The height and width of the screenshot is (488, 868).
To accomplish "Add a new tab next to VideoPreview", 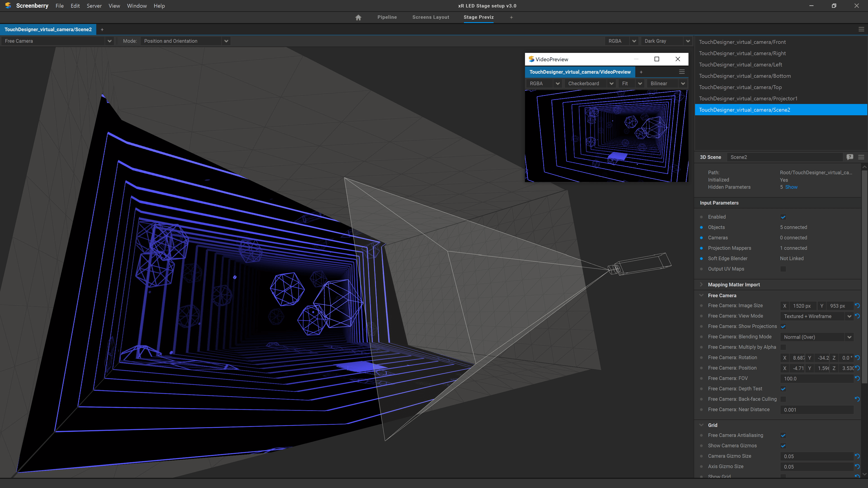I will [641, 72].
